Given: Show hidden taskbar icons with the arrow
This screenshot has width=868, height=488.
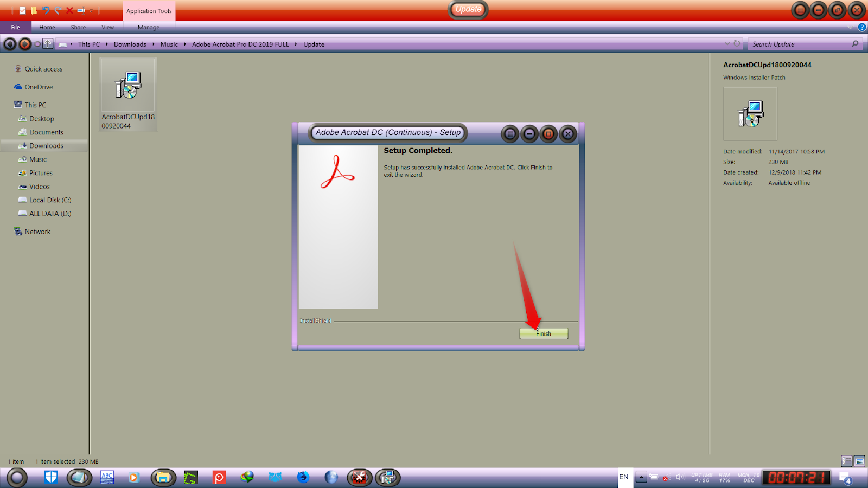Looking at the screenshot, I should pos(641,477).
